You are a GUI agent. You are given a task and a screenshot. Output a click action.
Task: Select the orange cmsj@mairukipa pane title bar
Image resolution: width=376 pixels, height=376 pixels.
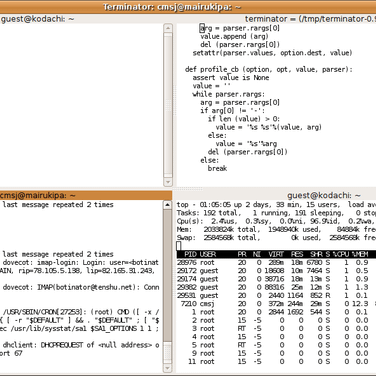point(86,195)
